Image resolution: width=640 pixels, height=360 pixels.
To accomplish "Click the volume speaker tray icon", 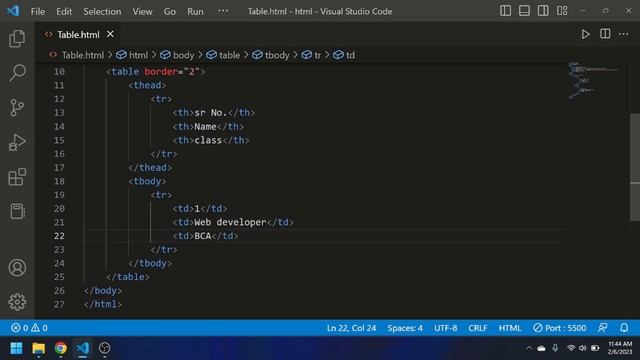I will [x=582, y=348].
